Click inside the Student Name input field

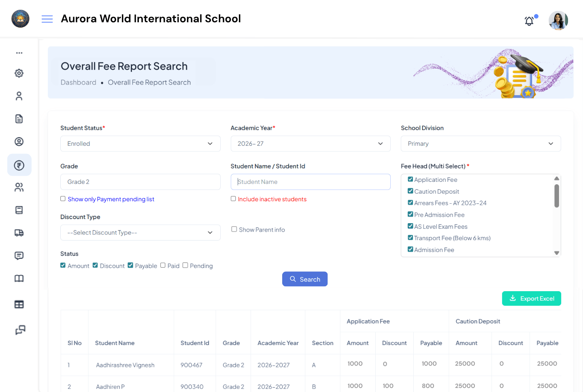tap(311, 182)
